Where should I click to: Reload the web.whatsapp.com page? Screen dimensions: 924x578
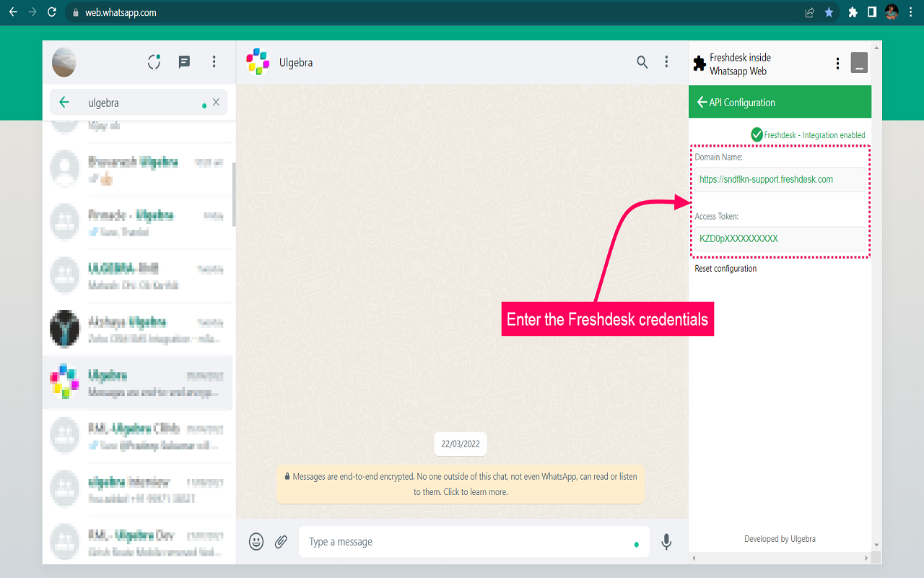(51, 12)
